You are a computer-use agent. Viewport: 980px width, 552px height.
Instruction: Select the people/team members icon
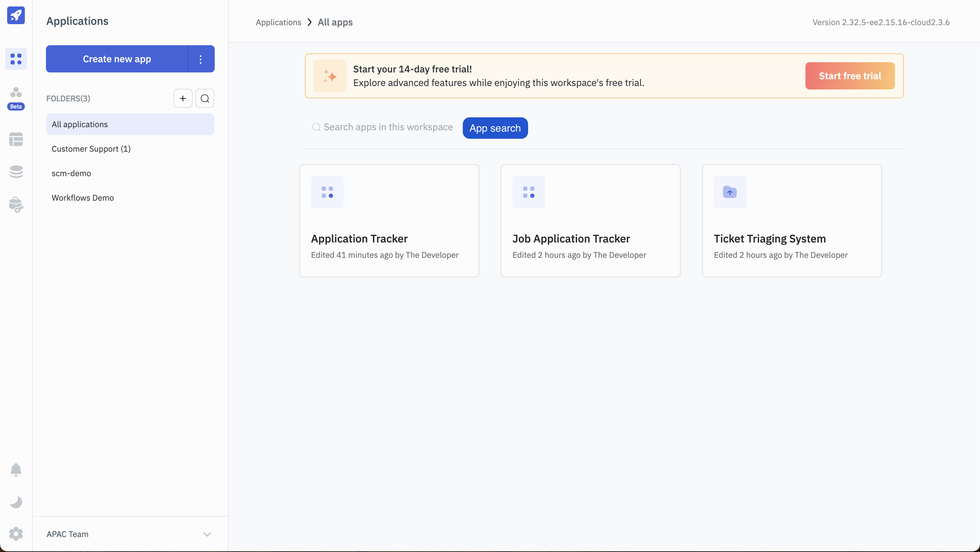click(15, 93)
